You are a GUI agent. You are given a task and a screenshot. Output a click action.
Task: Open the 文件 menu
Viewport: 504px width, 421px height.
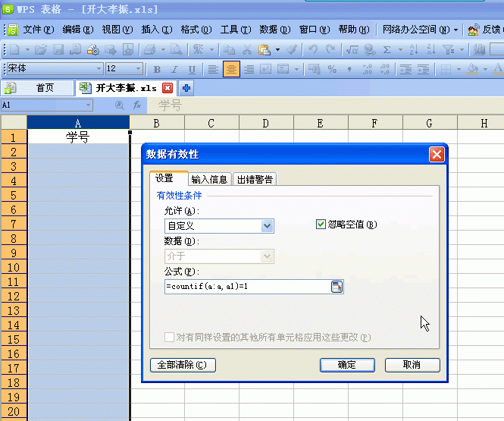tap(38, 30)
